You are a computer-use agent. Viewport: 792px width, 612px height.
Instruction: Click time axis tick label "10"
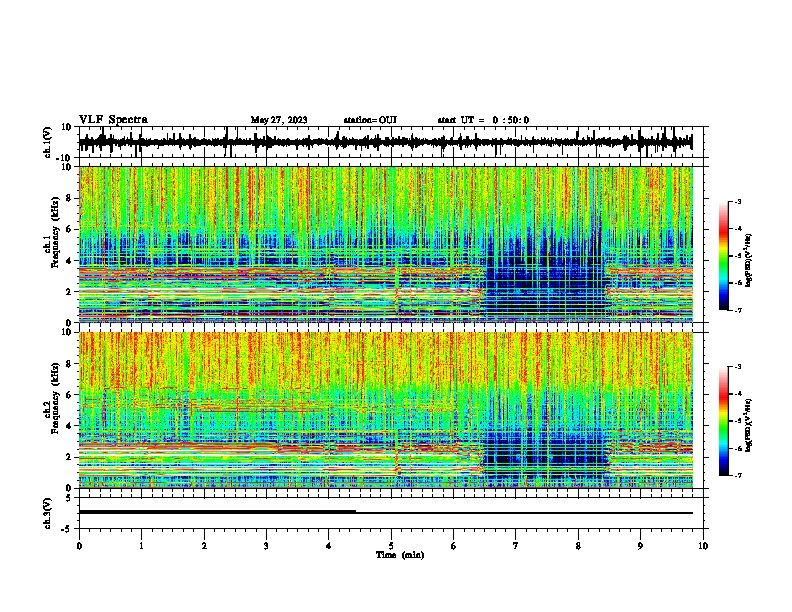pyautogui.click(x=703, y=546)
